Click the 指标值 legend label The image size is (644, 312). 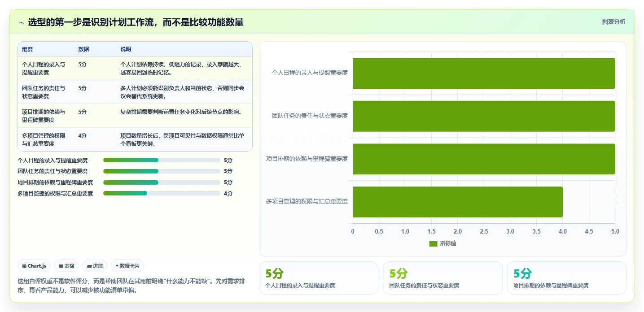pos(448,243)
